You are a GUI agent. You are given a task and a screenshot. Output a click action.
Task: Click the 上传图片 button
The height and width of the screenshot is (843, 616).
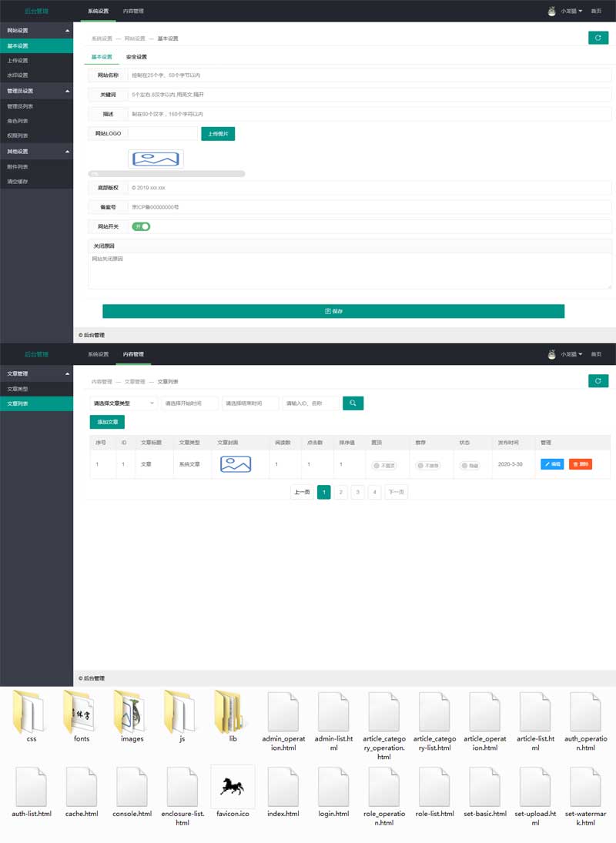point(218,133)
